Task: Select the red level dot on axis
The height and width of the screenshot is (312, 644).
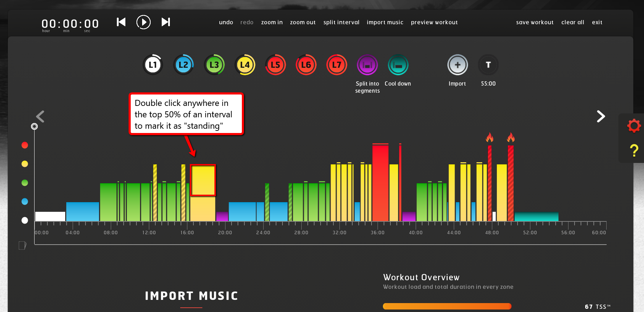Action: coord(25,145)
